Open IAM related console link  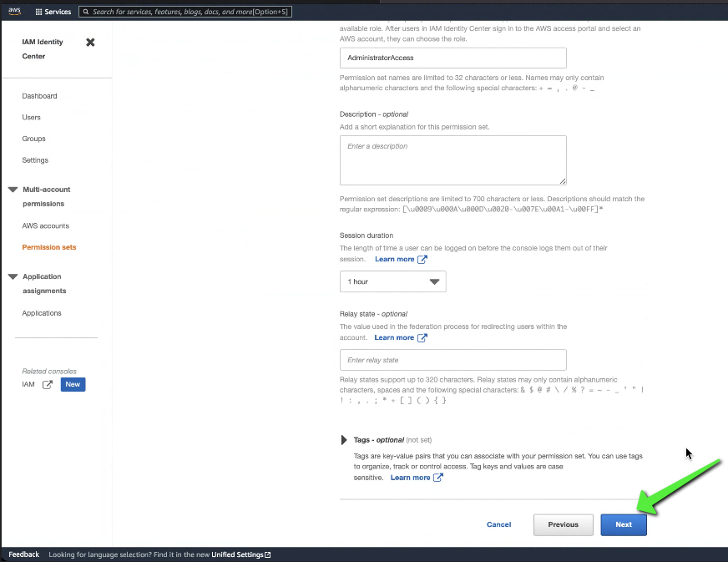click(x=28, y=385)
